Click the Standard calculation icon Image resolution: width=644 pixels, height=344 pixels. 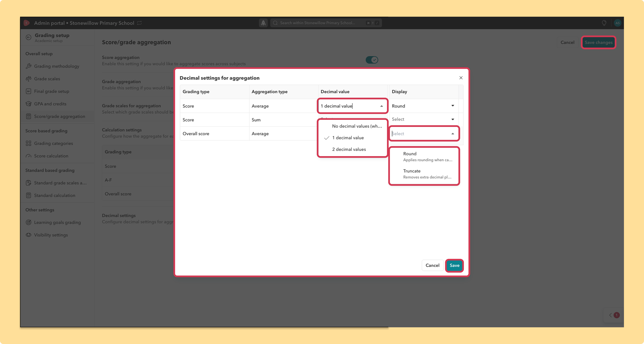(x=29, y=195)
